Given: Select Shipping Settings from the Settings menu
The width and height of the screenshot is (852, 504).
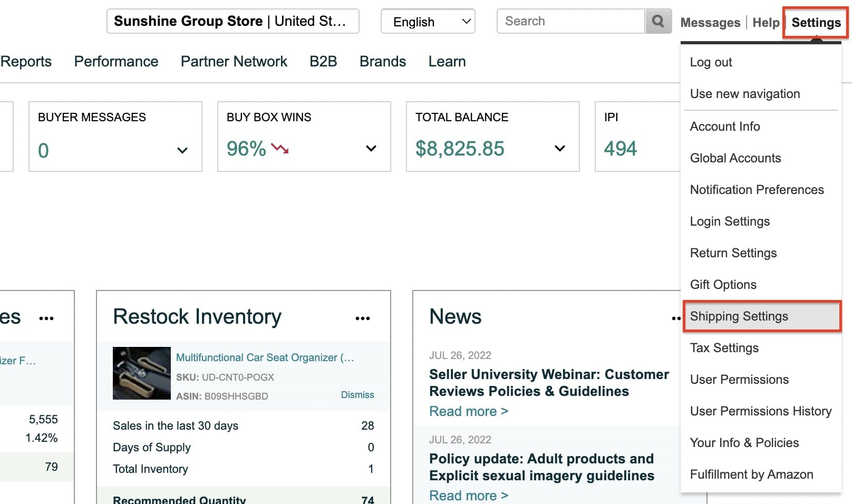Looking at the screenshot, I should pos(739,316).
